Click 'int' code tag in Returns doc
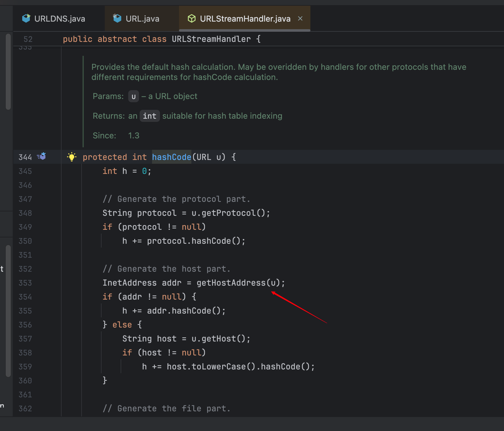The height and width of the screenshot is (431, 504). point(149,116)
